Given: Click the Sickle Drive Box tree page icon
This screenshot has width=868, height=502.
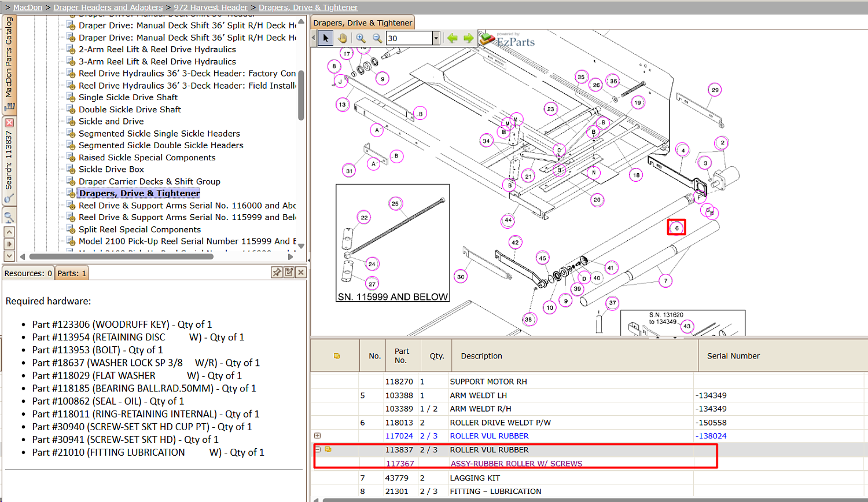Looking at the screenshot, I should coord(71,169).
